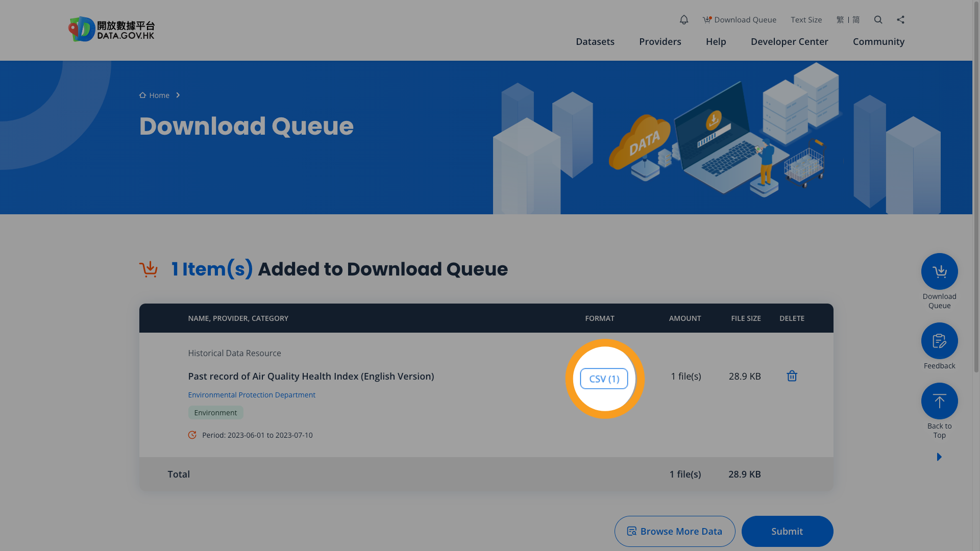Select the Environment category tag

215,412
